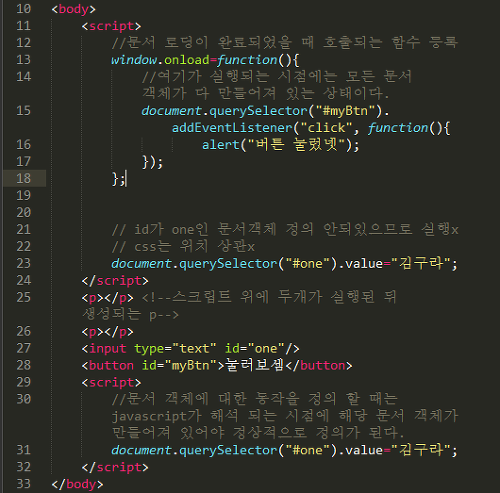Screen dimensions: 500x493
Task: Click the id="myBtn" attribute on line 28
Action: [x=179, y=366]
